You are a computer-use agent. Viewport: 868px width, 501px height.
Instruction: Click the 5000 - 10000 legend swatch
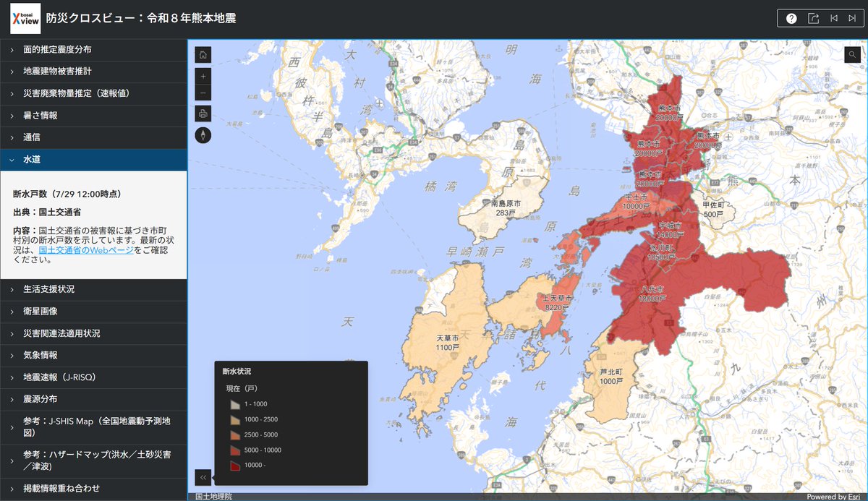pos(234,450)
